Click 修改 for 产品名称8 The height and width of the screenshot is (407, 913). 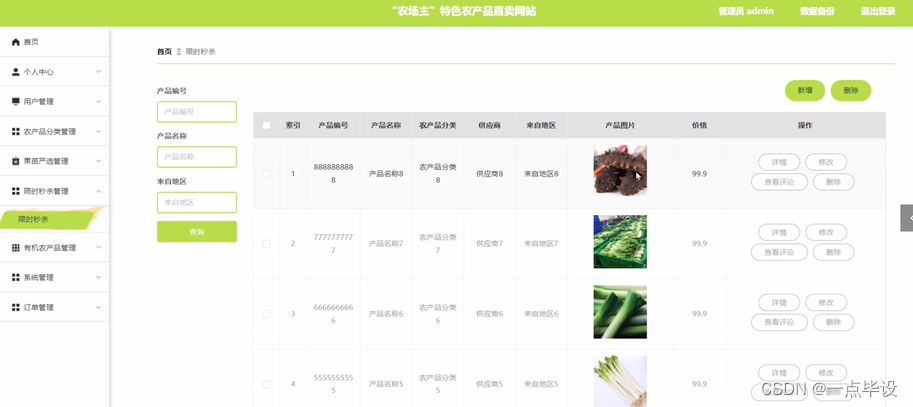coord(826,162)
